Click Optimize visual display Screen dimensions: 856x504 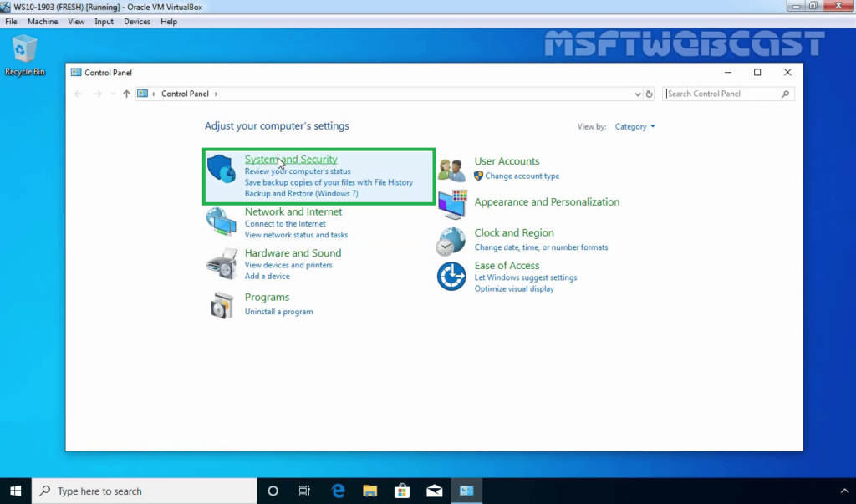point(514,289)
